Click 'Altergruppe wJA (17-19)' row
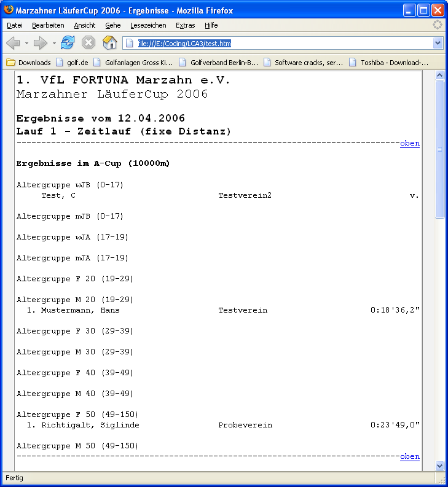448x487 pixels. 73,237
